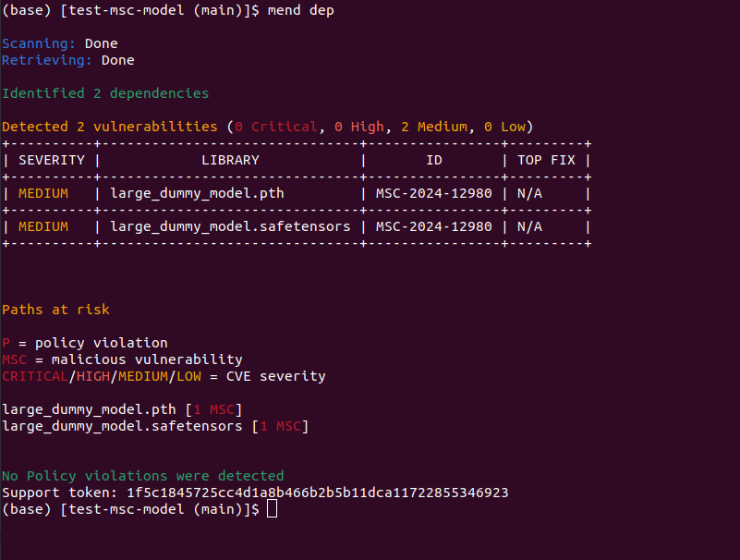Viewport: 740px width, 560px height.
Task: Click the 'Retrieving:' status label
Action: pos(47,60)
